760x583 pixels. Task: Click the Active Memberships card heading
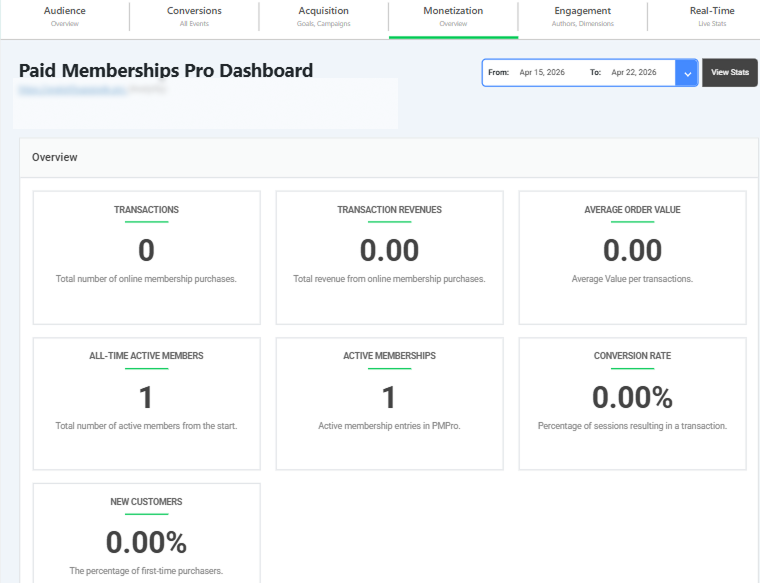pos(389,356)
